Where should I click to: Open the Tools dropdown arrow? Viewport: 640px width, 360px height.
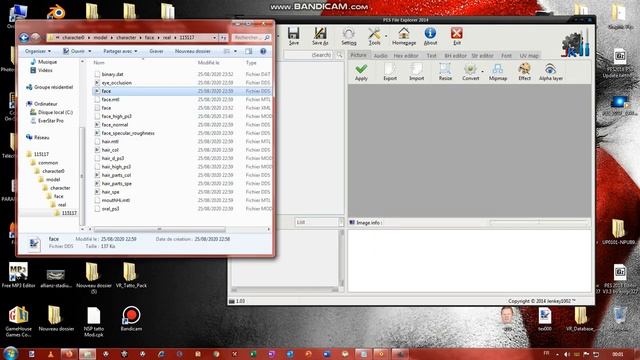click(386, 36)
